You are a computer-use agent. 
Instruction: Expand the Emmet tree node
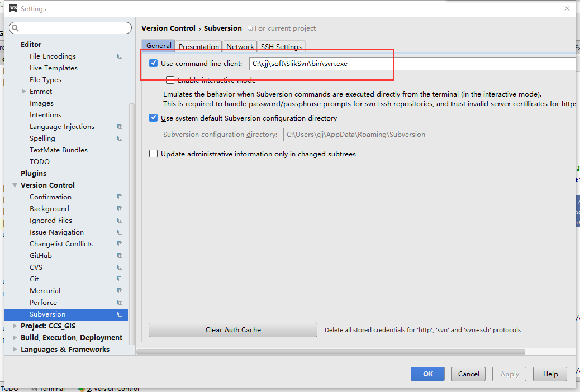point(23,92)
